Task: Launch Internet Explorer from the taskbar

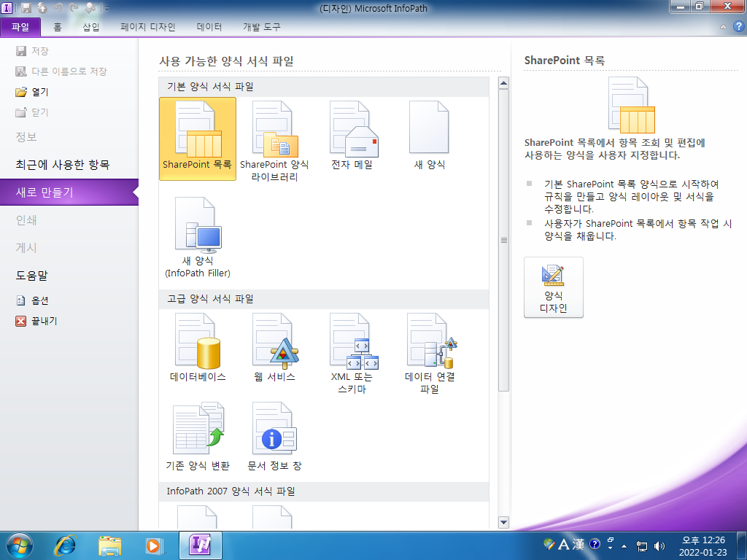Action: 65,545
